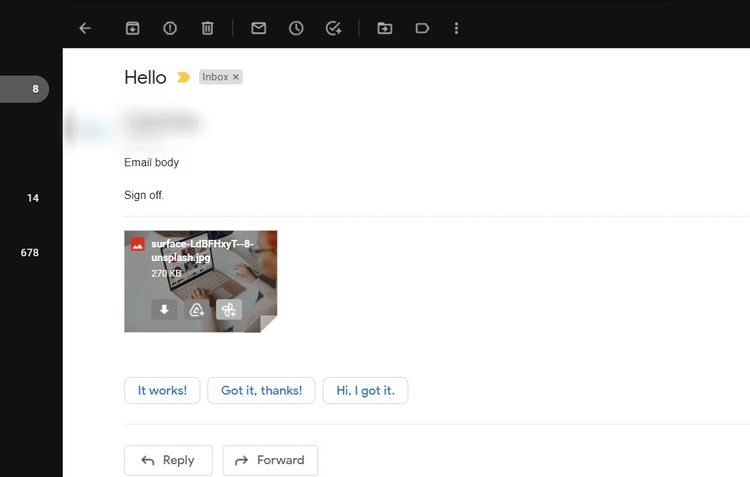
Task: Choose smart reply Got it, thanks!
Action: (261, 390)
